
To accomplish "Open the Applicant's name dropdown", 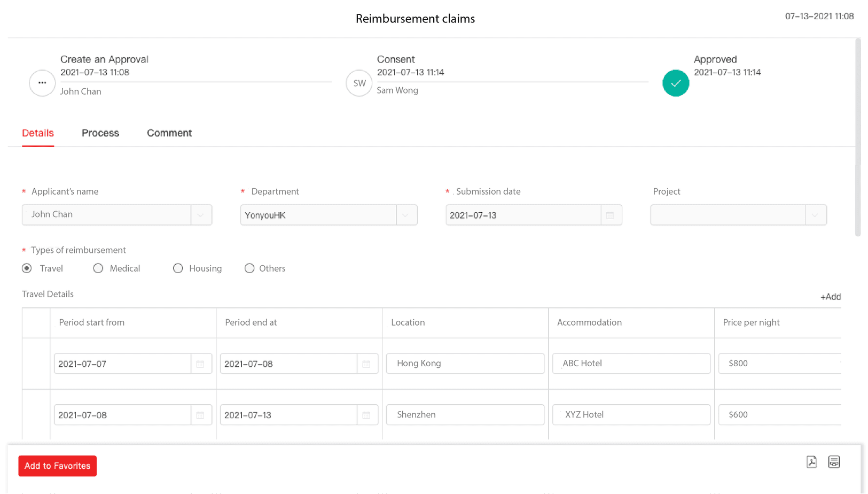I will tap(201, 215).
